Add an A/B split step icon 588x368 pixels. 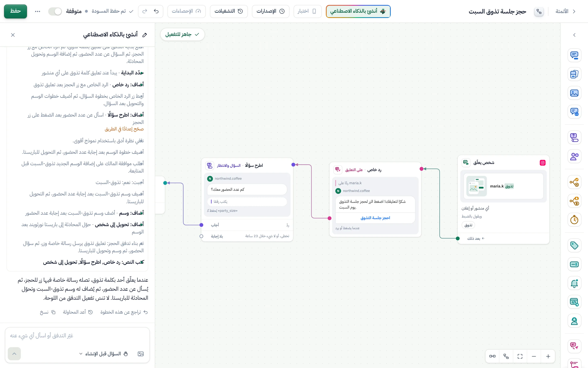coord(574,201)
